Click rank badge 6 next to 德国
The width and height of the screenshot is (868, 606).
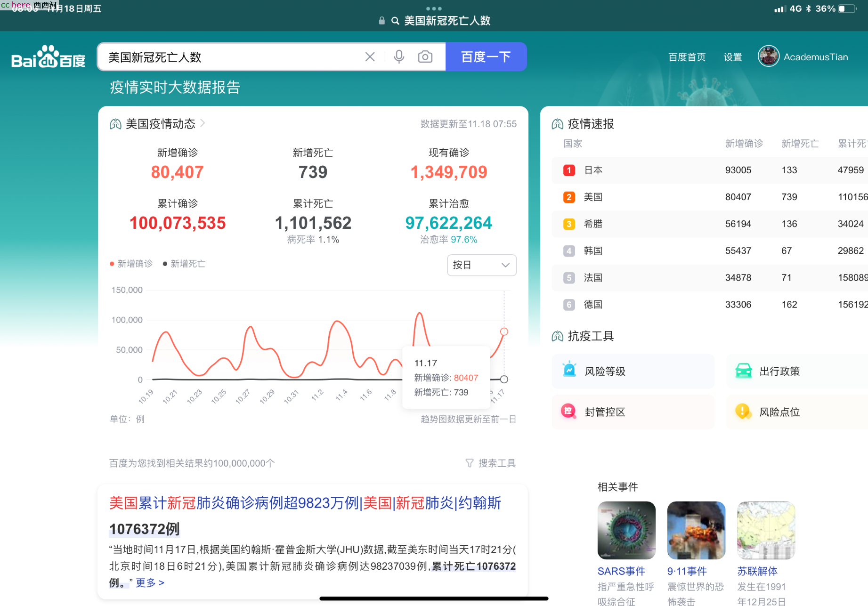pos(569,304)
